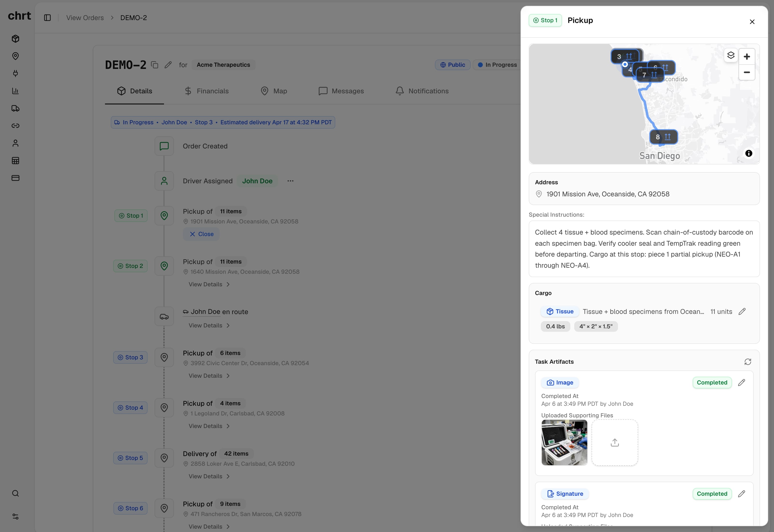The image size is (774, 532).
Task: Click the Image artifact type tag
Action: 560,383
